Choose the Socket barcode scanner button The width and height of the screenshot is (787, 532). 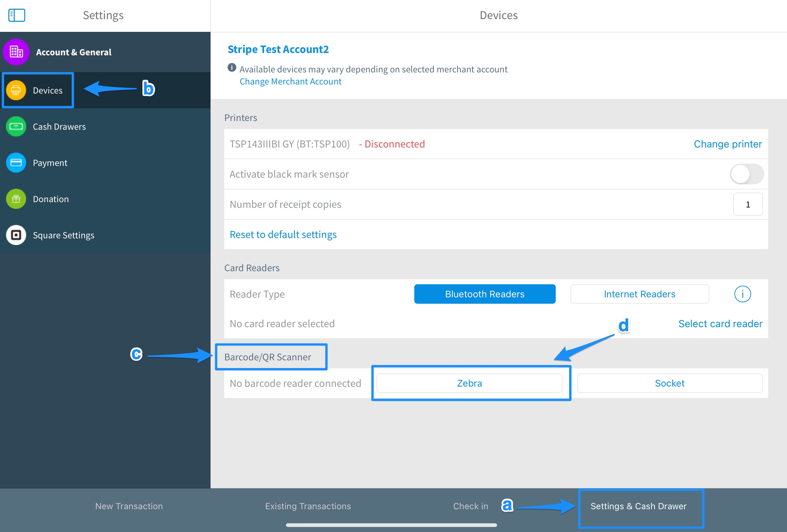click(x=669, y=383)
